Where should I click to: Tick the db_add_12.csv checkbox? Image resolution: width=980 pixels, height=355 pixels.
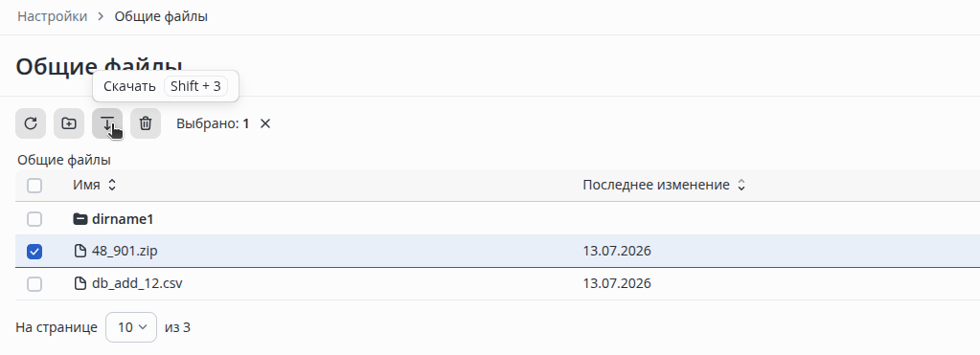(34, 284)
